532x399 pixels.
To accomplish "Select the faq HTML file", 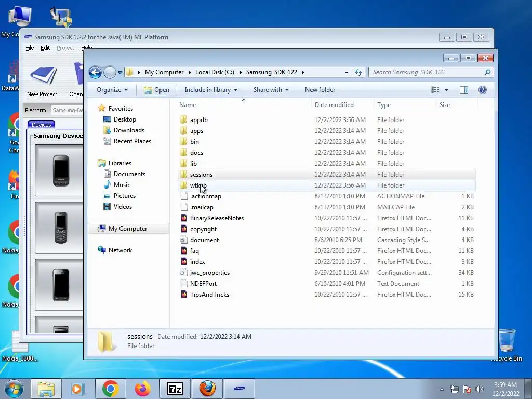I will pyautogui.click(x=326, y=251).
